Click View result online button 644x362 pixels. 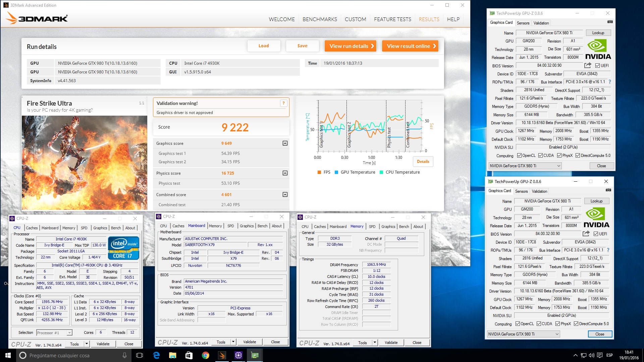[410, 46]
